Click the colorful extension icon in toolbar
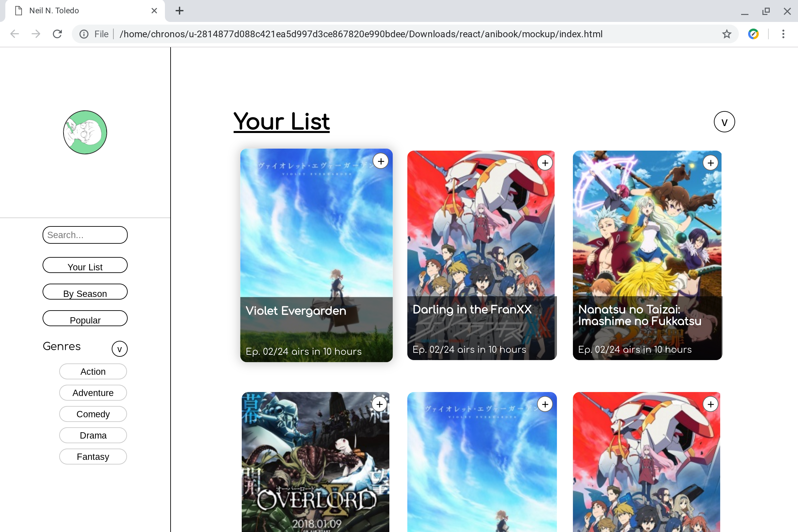Viewport: 798px width, 532px height. point(753,34)
